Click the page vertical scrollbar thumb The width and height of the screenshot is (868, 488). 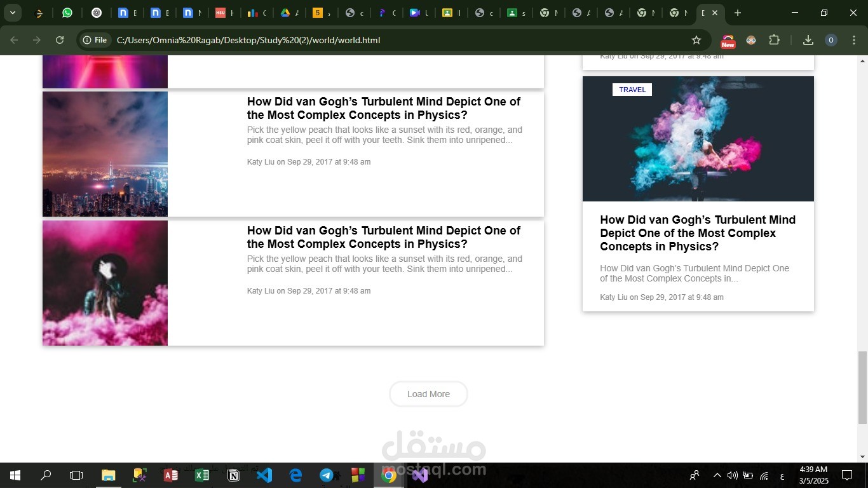point(862,387)
